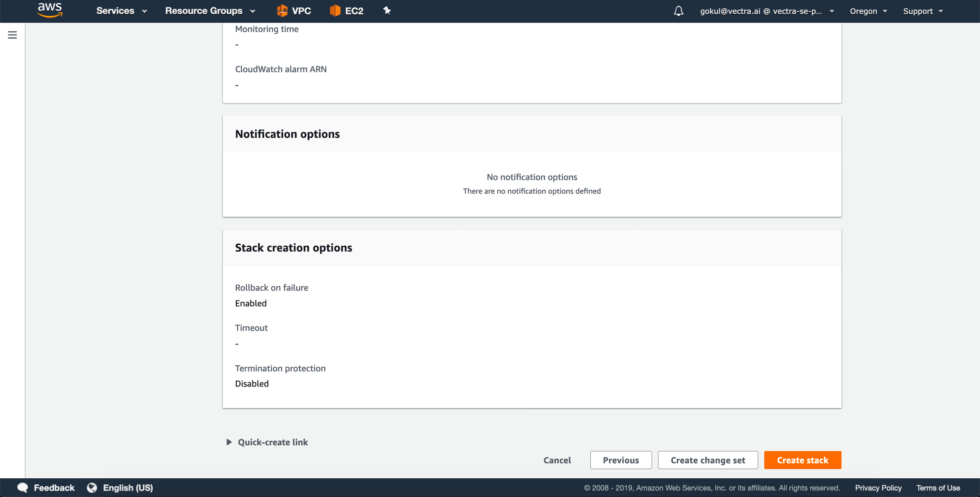Click the AWS logo home icon
This screenshot has width=980, height=497.
pyautogui.click(x=50, y=10)
